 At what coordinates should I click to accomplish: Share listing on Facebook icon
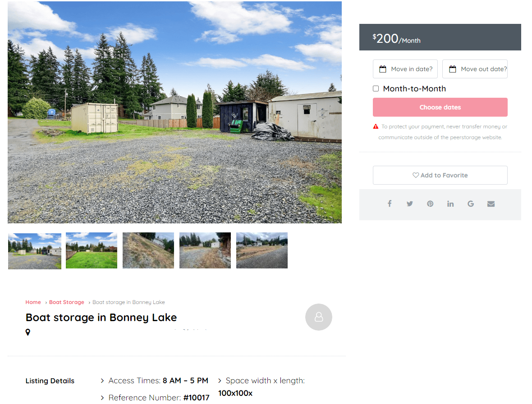(x=390, y=204)
